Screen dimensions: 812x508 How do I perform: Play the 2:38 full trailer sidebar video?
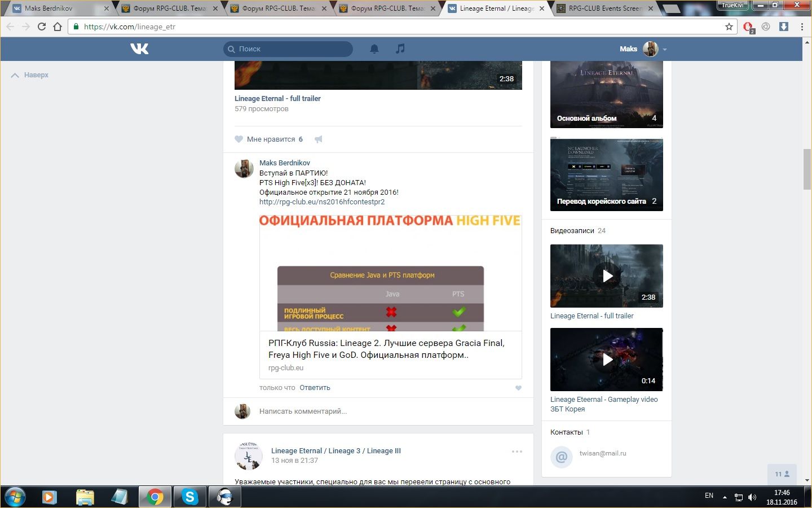607,276
